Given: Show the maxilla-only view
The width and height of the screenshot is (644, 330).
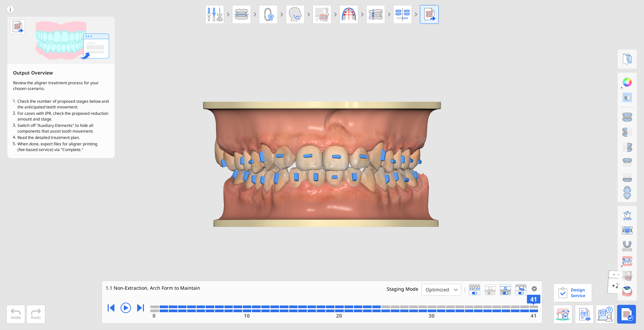Looking at the screenshot, I should click(x=627, y=162).
